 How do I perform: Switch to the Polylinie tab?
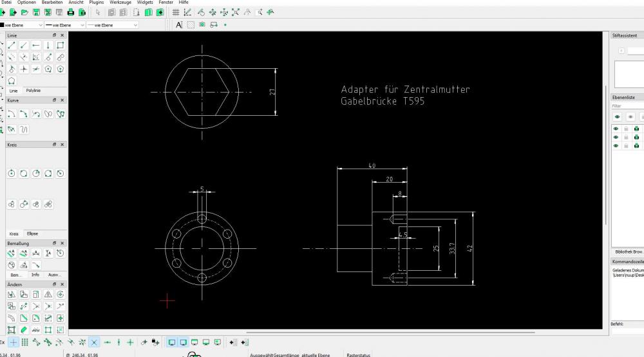(x=33, y=91)
